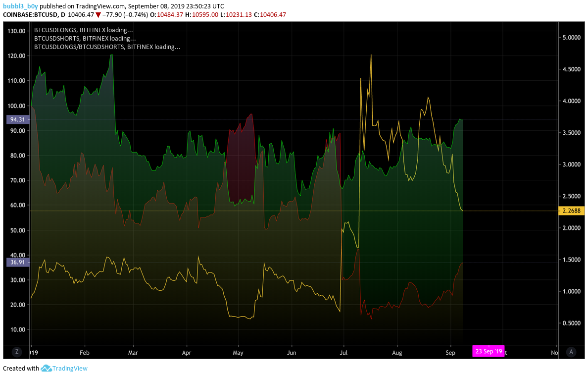The width and height of the screenshot is (588, 377).
Task: Click the 0.5000 right axis value
Action: point(571,323)
